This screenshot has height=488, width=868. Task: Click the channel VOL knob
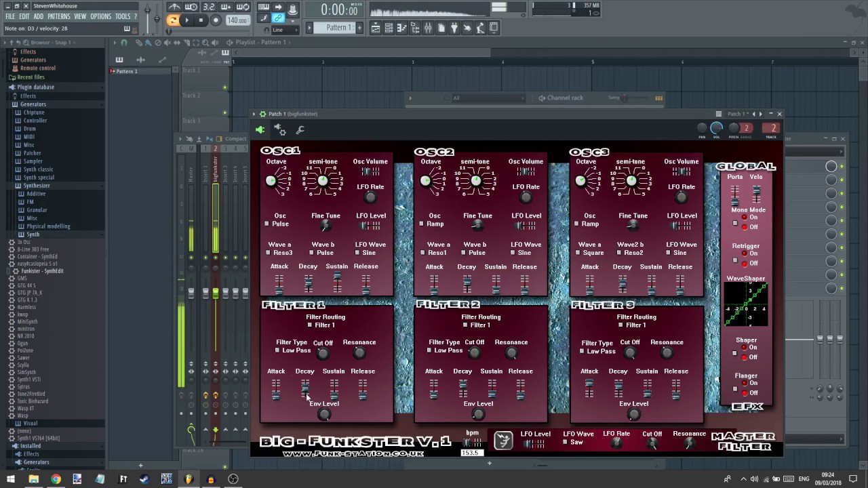click(x=717, y=128)
